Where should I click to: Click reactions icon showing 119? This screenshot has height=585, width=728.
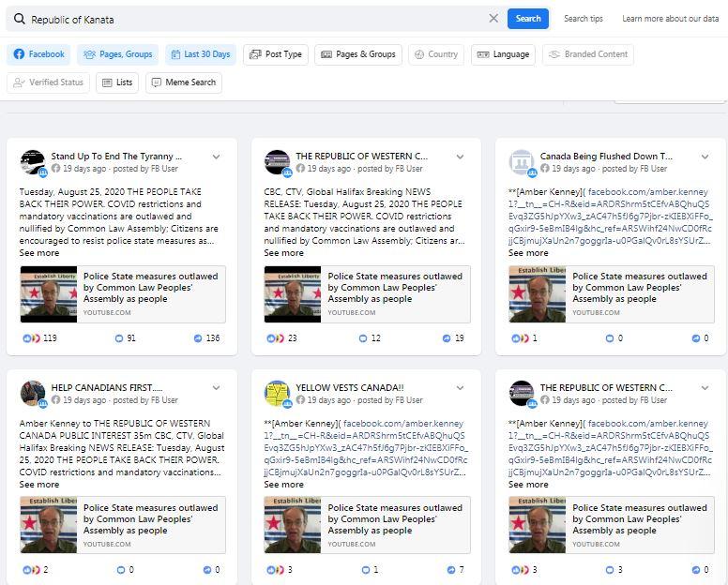pyautogui.click(x=32, y=338)
